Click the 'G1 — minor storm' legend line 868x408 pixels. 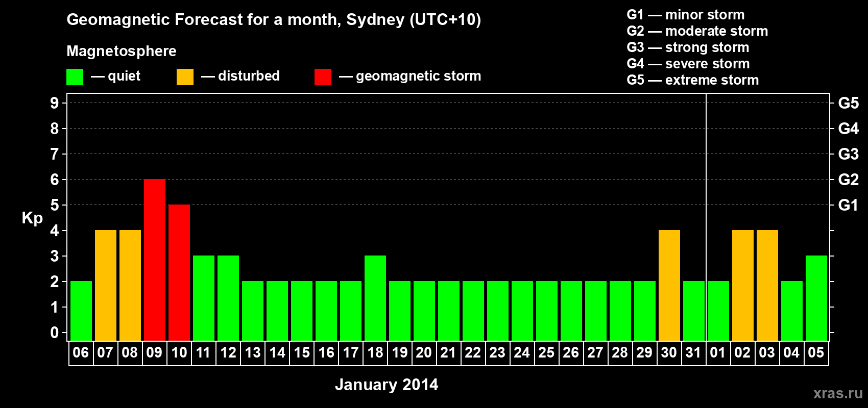[x=686, y=15]
